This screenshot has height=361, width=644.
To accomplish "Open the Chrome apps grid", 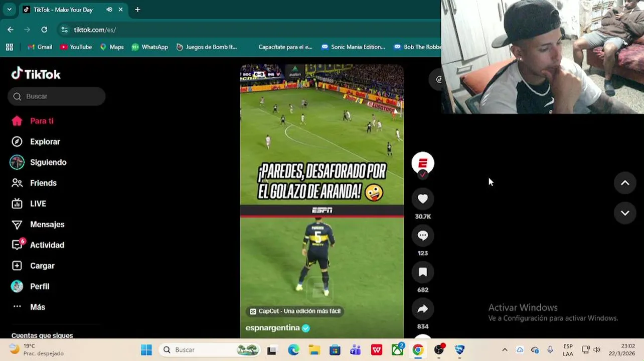I will tap(9, 47).
